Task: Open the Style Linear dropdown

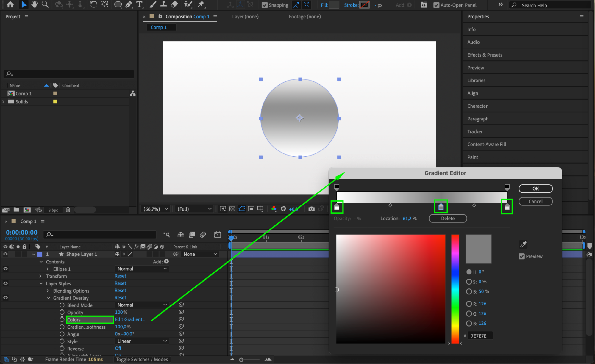Action: click(x=142, y=341)
